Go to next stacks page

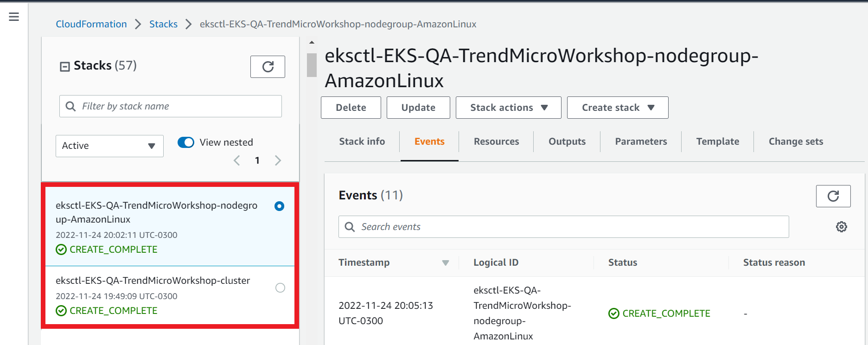click(x=278, y=160)
